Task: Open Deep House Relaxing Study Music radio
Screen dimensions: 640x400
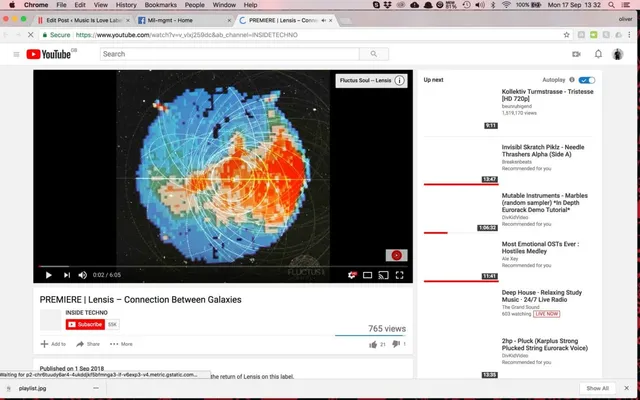Action: click(x=542, y=296)
